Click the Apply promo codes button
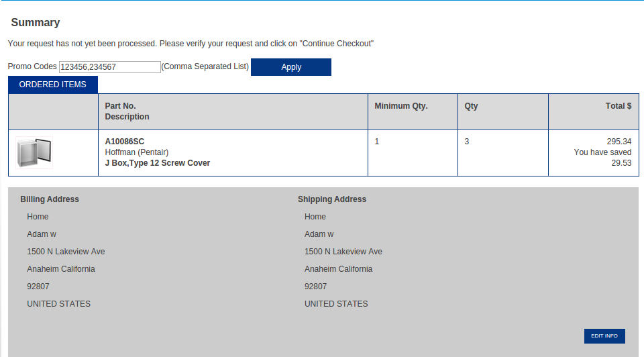 coord(290,67)
